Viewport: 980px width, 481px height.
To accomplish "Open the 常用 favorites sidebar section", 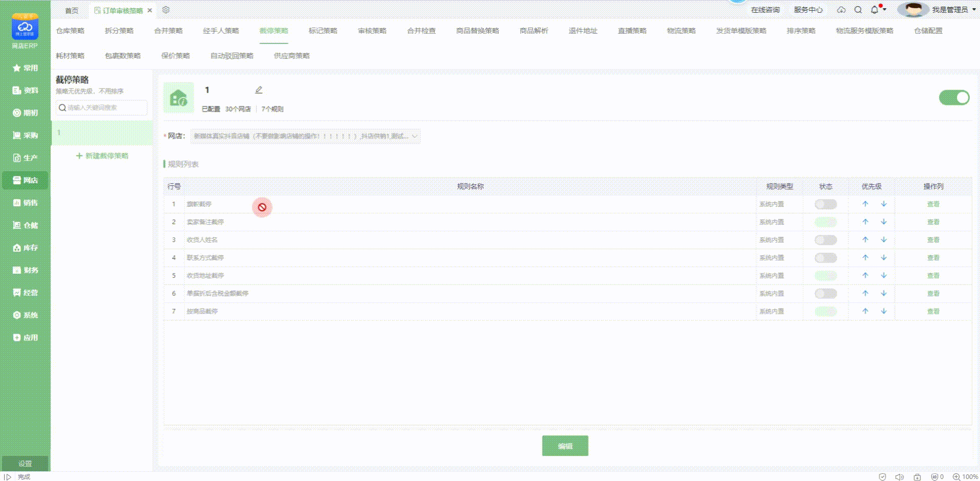I will point(25,68).
